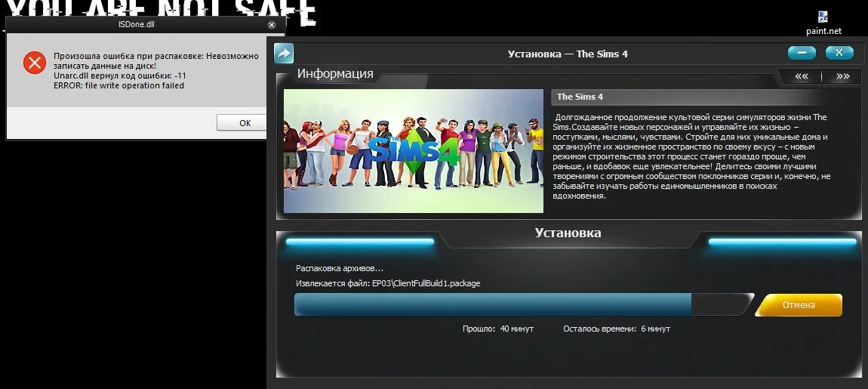Close the Sims 4 installer window

point(839,53)
